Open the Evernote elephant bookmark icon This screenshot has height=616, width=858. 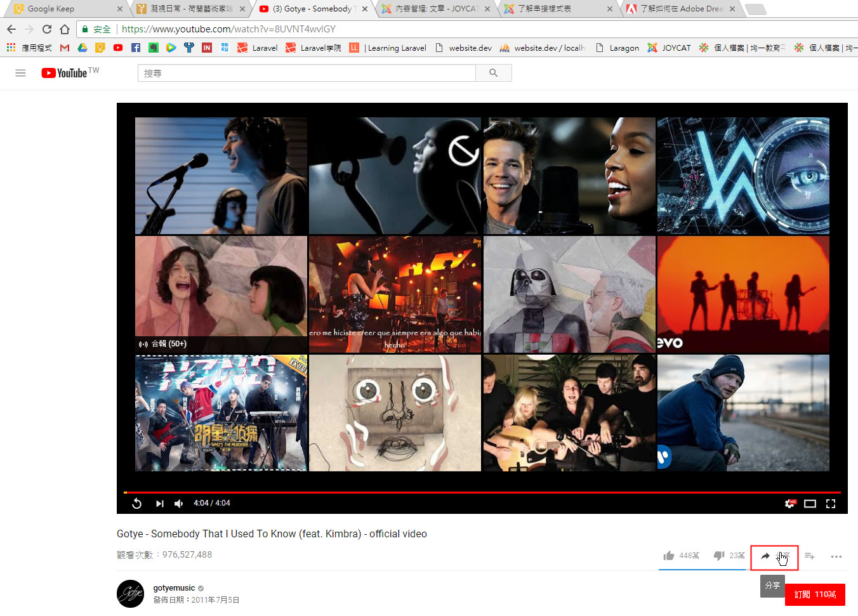point(154,48)
